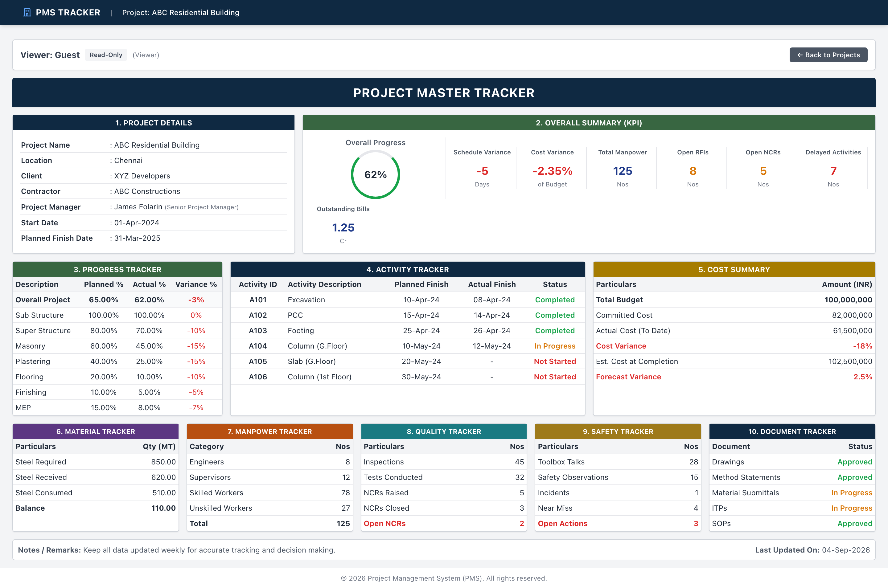Select the MEP row in Progress Tracker
Screen dimensions: 888x588
pos(117,407)
